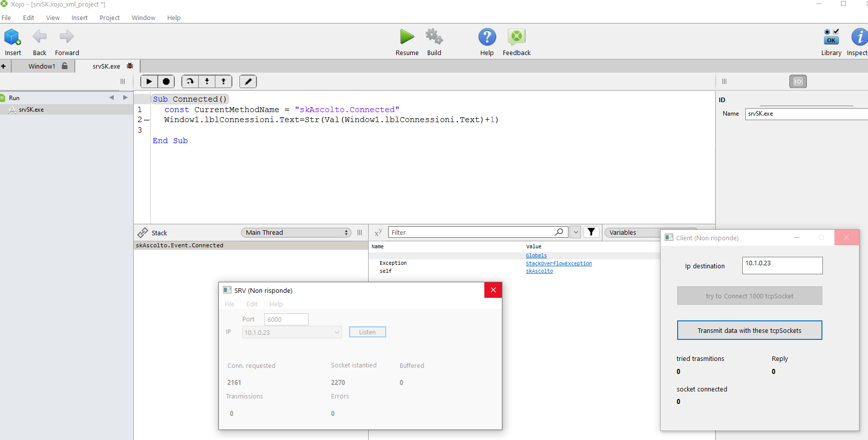Click the lock icon on Window1 tab
This screenshot has width=868, height=440.
point(65,66)
